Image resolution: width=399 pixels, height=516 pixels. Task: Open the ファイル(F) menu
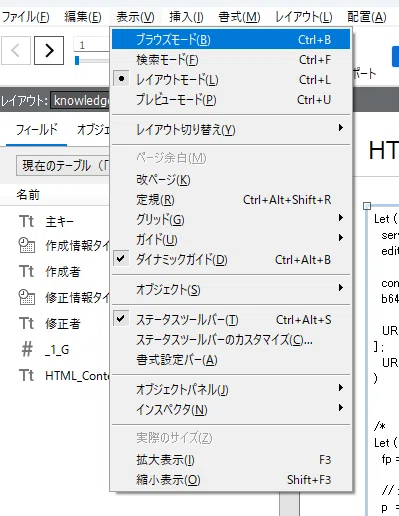[x=25, y=17]
